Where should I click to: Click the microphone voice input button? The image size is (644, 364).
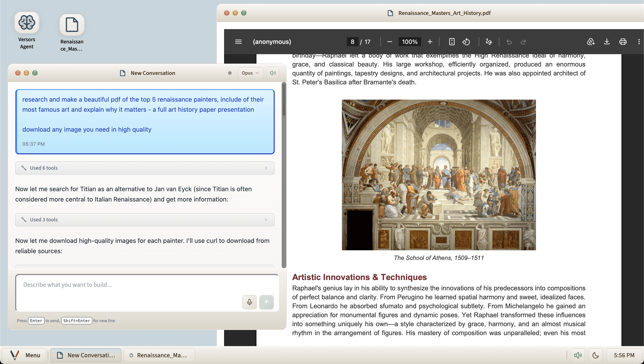249,302
